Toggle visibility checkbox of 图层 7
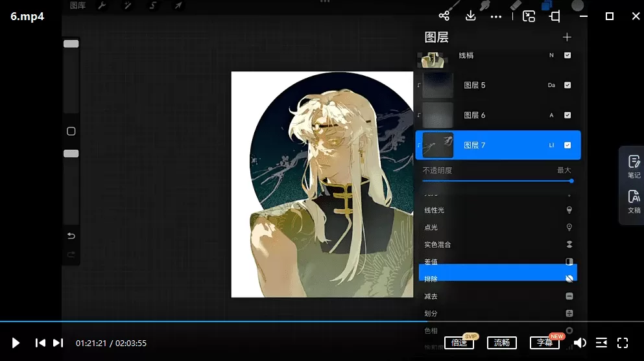This screenshot has width=644, height=361. tap(567, 145)
